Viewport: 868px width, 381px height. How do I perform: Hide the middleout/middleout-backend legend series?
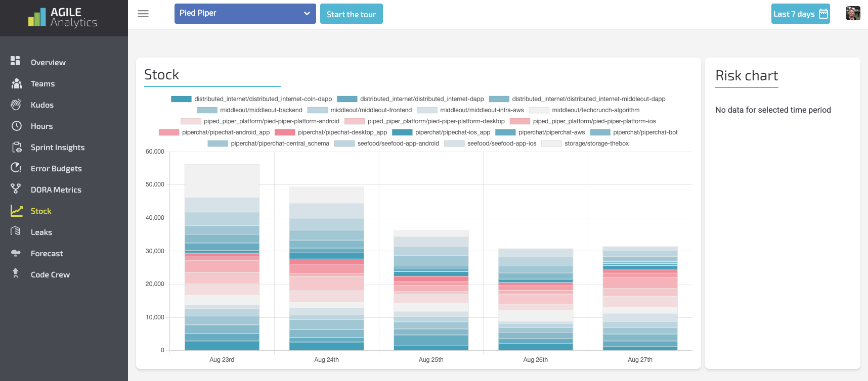(x=250, y=110)
